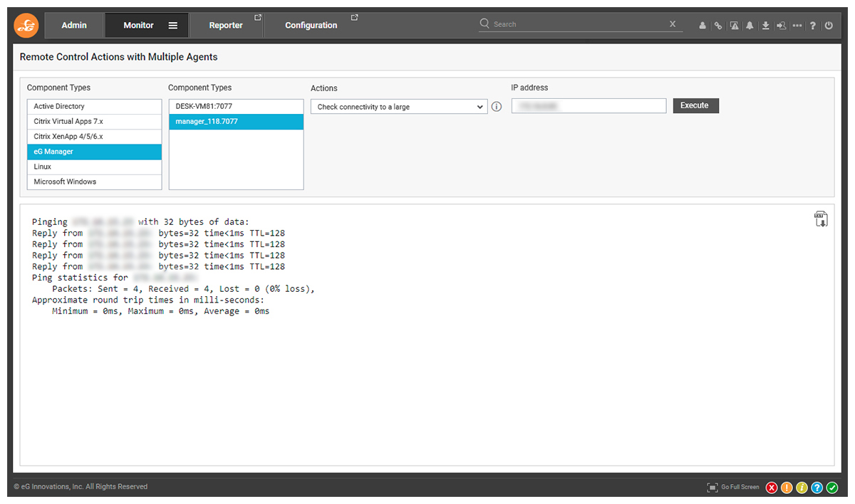The image size is (855, 504).
Task: Click the power logout icon
Action: pos(829,26)
